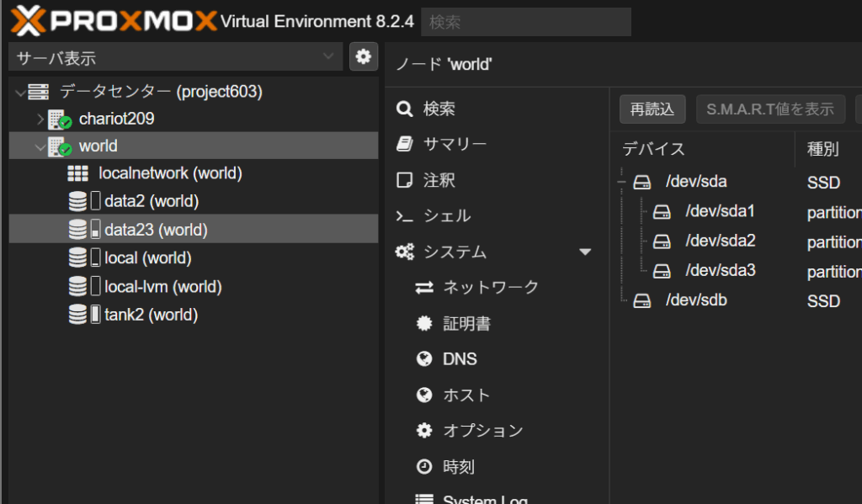Click the data2 (world) storage icon
The height and width of the screenshot is (504, 862).
(x=83, y=201)
